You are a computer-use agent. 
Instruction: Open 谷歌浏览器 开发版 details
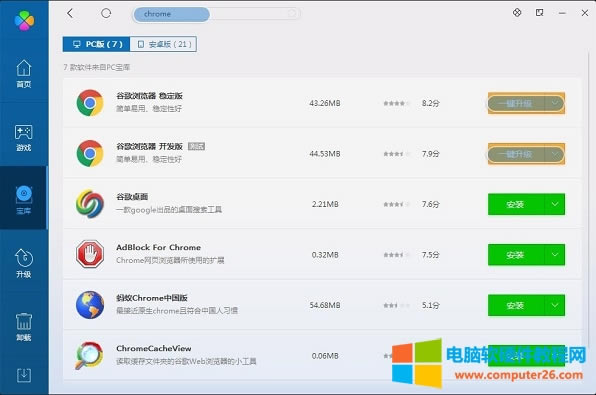[x=149, y=146]
